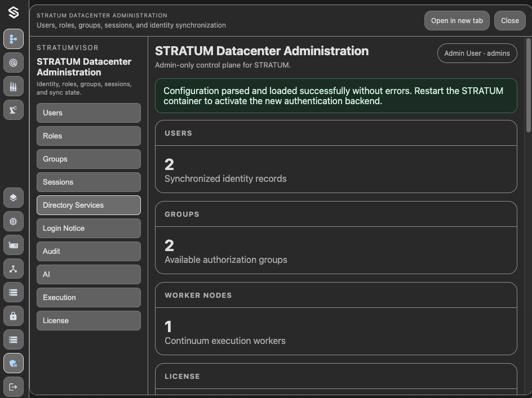Click the Open in new tab button

click(x=456, y=21)
